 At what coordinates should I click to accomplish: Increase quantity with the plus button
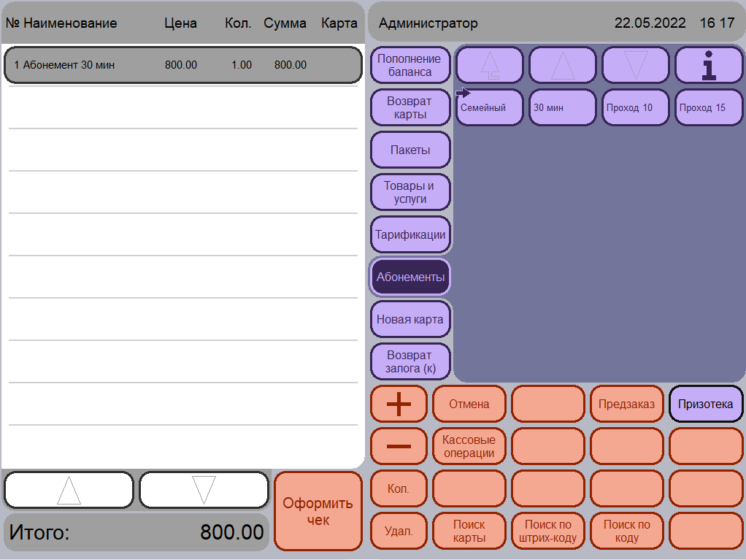[399, 404]
